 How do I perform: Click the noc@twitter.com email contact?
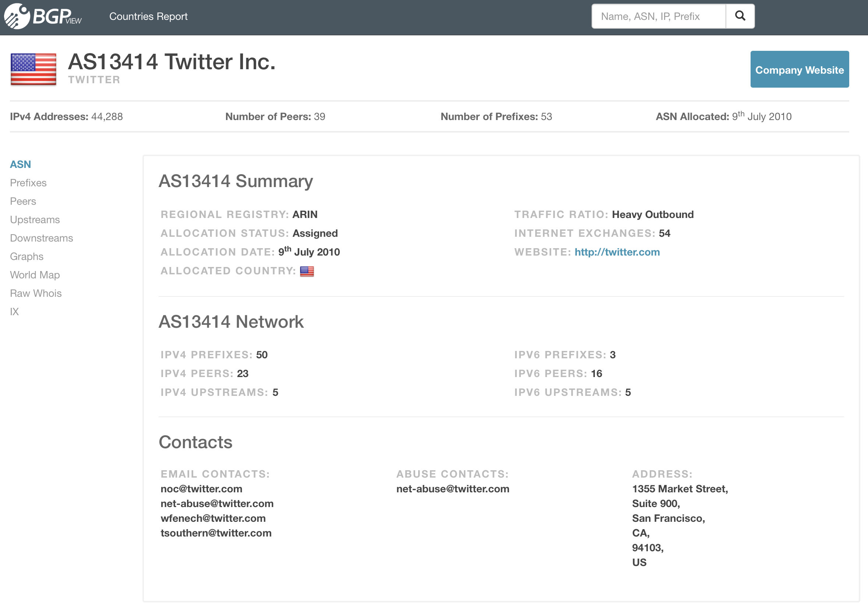[x=201, y=489]
